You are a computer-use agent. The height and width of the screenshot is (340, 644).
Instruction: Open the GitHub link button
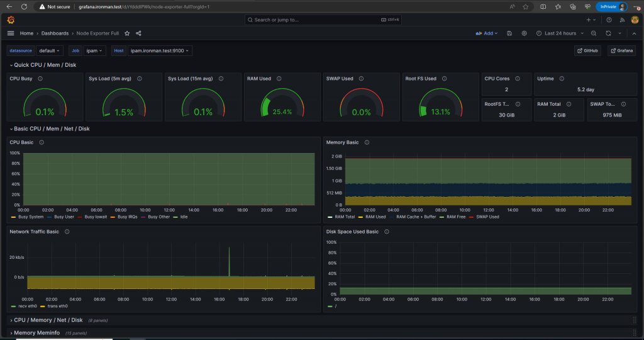[x=588, y=50]
